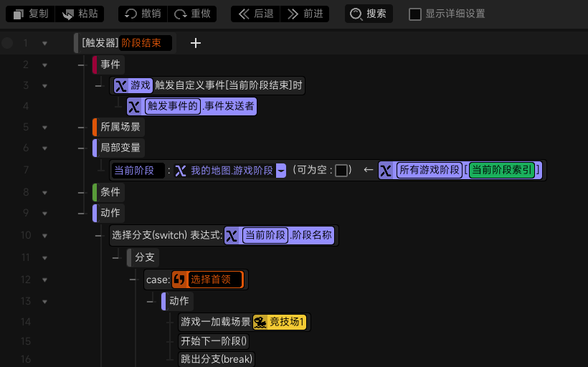Click the scene icon of 竞技场1

[260, 322]
